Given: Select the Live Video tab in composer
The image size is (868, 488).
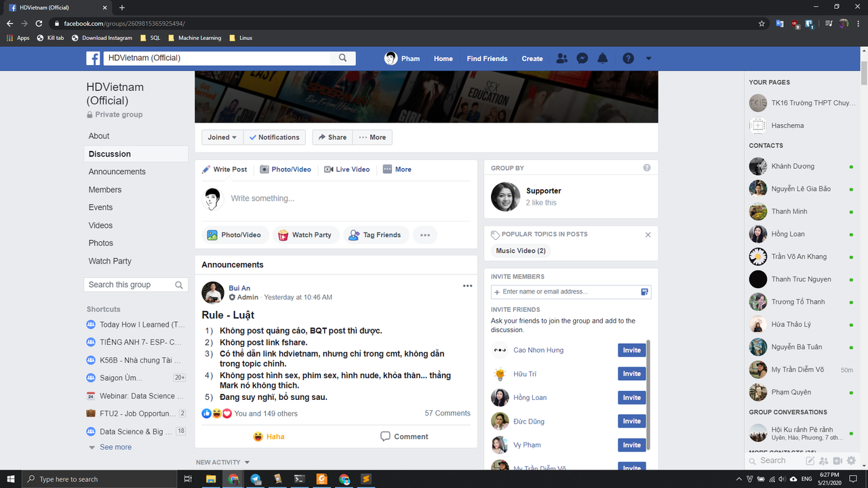Looking at the screenshot, I should pyautogui.click(x=347, y=169).
